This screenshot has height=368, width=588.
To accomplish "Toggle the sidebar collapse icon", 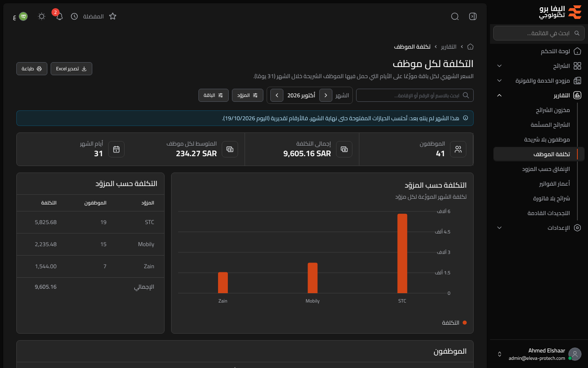I will (473, 16).
